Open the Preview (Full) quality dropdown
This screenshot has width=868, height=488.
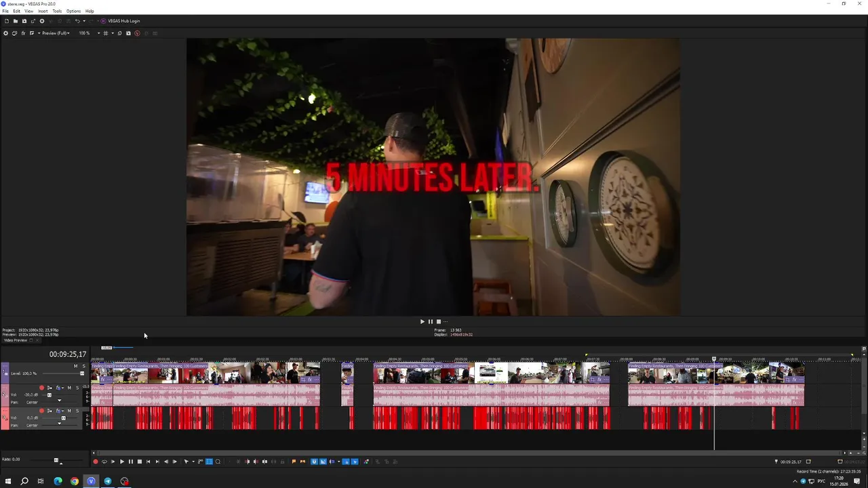coord(56,33)
